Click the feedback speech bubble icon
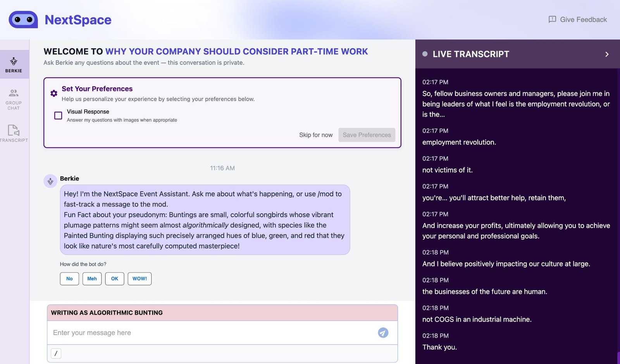620x364 pixels. coord(552,19)
